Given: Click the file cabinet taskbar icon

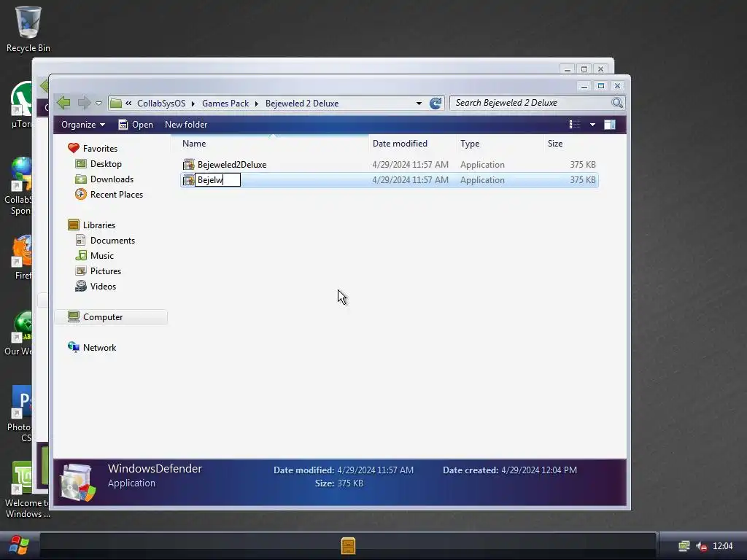Looking at the screenshot, I should [348, 545].
